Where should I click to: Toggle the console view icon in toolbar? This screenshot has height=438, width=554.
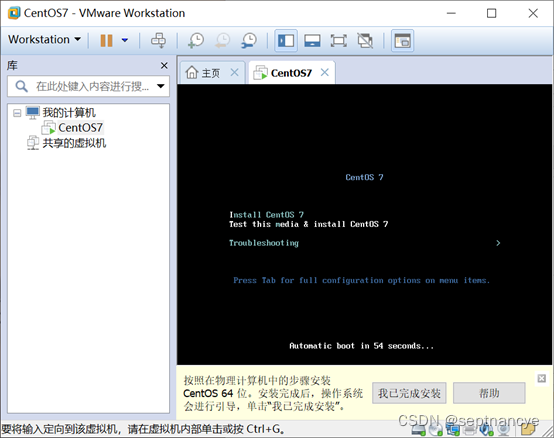(x=402, y=41)
